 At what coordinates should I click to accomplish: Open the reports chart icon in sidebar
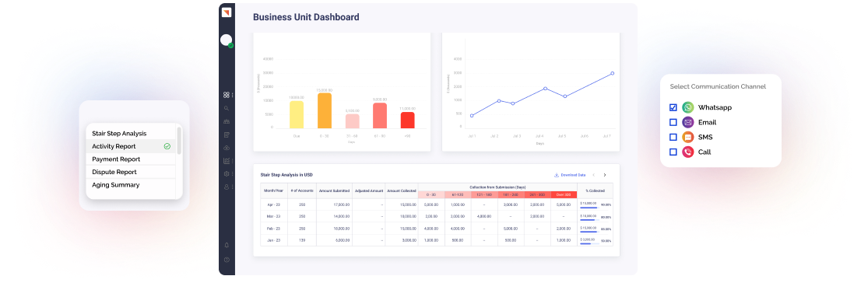click(x=226, y=161)
